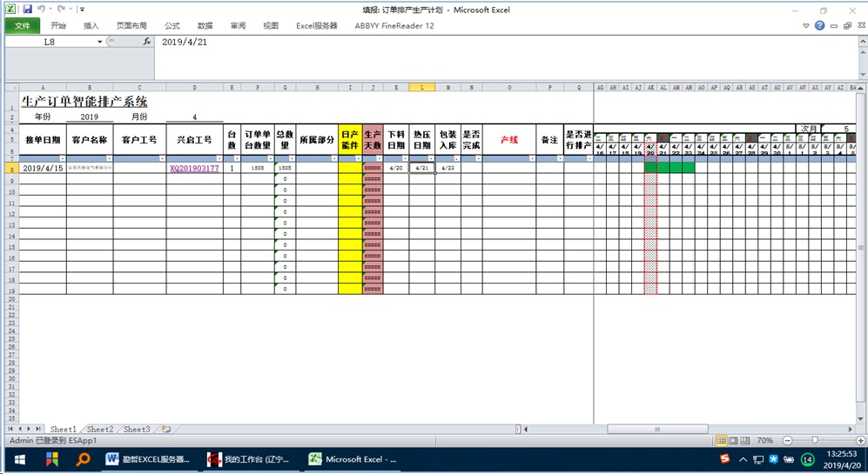Open the 公式 ribbon tab
This screenshot has width=868, height=474.
[172, 26]
